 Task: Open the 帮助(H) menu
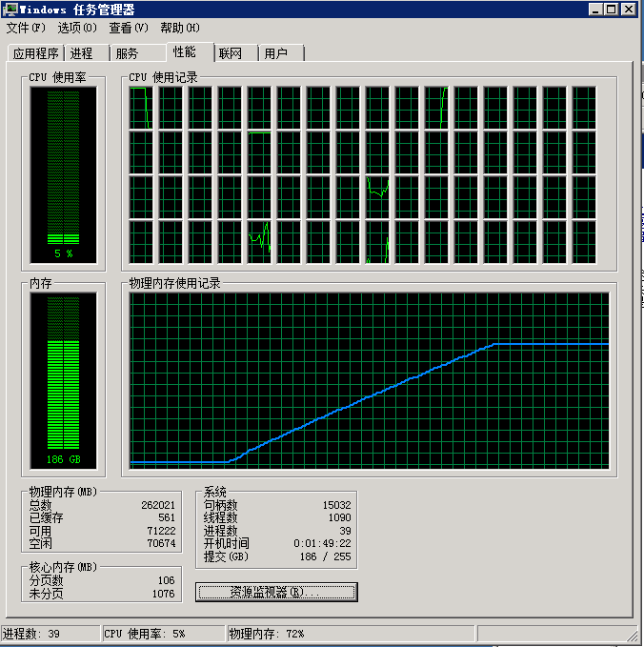[x=180, y=28]
